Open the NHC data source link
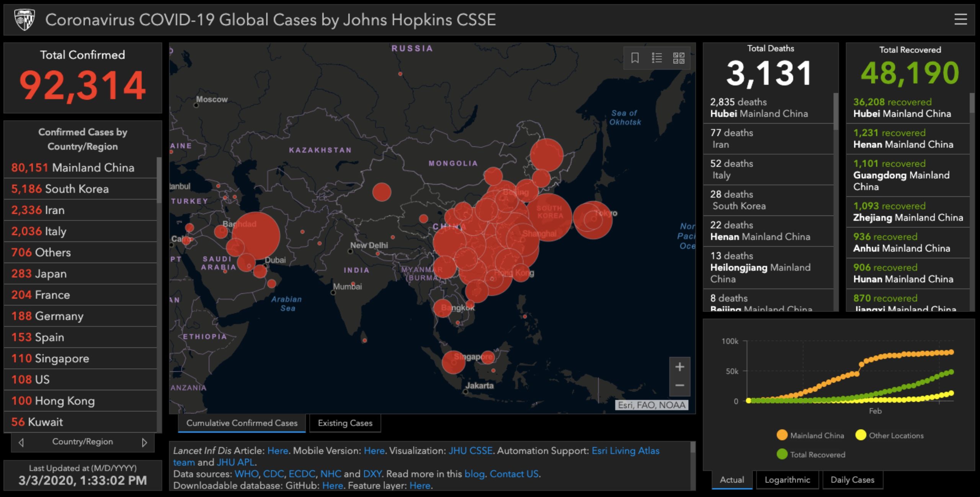Image resolution: width=980 pixels, height=497 pixels. coord(331,474)
